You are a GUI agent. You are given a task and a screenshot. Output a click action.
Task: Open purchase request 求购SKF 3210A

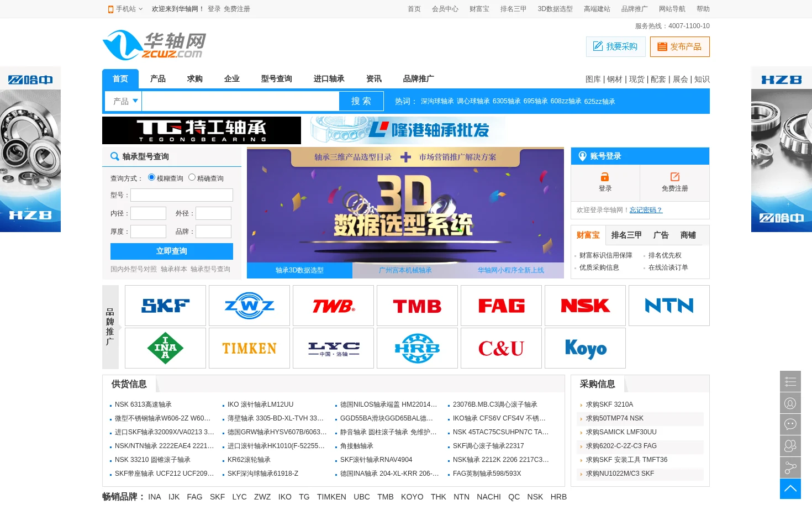point(609,404)
